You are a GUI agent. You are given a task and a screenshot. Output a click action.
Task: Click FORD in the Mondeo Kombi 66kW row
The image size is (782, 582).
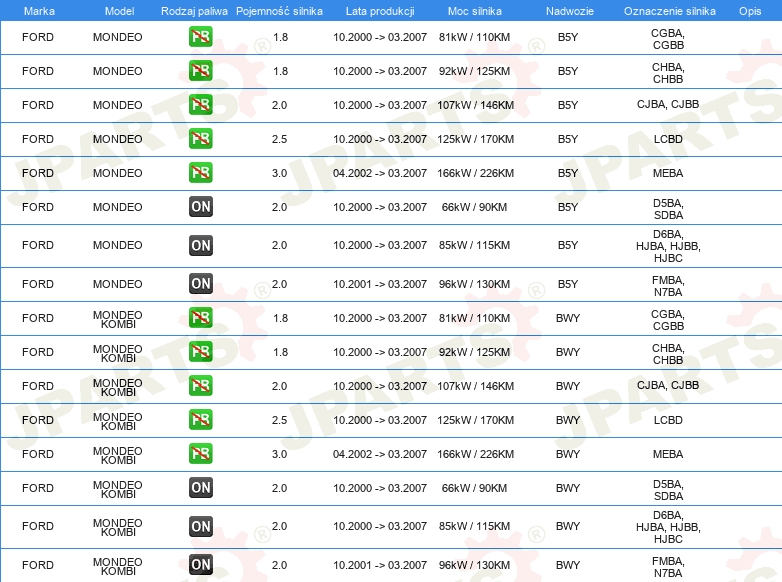pos(38,488)
